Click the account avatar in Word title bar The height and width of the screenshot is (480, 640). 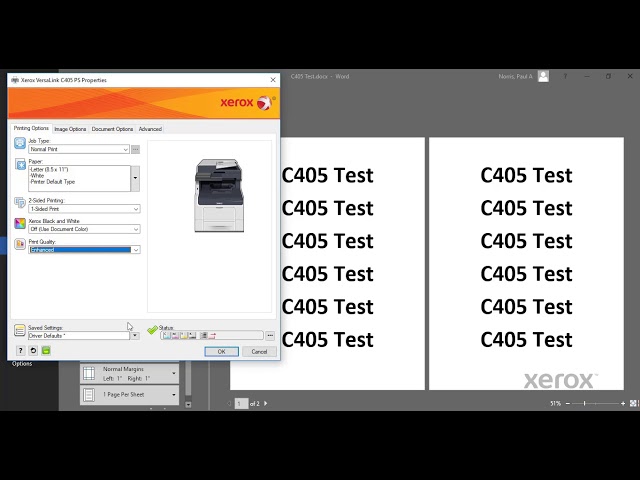click(543, 76)
